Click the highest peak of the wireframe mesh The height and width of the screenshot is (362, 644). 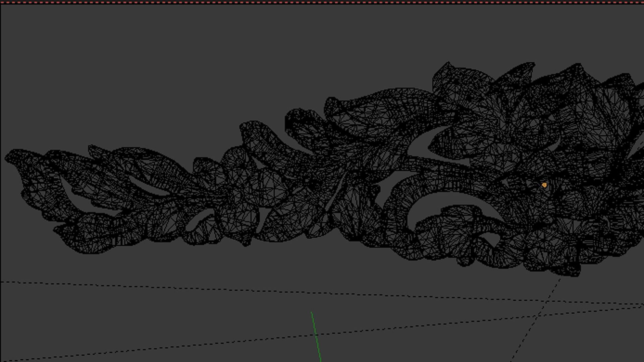pyautogui.click(x=448, y=63)
